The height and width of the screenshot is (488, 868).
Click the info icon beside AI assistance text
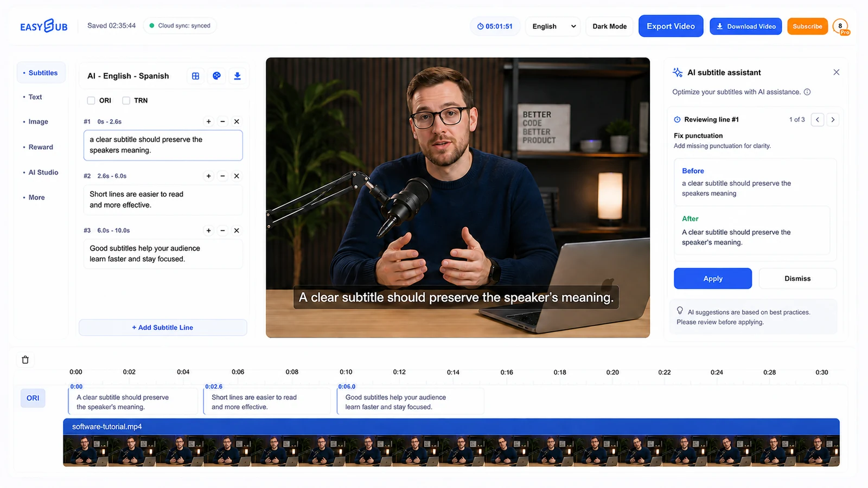point(807,92)
